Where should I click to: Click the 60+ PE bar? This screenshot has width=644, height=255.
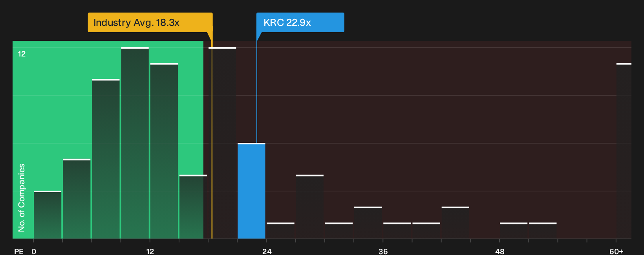coord(624,151)
